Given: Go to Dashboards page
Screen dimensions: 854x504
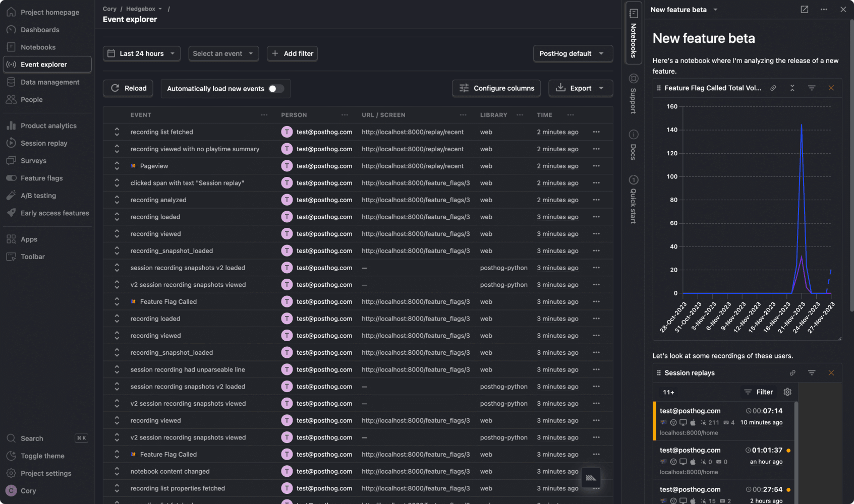Looking at the screenshot, I should click(47, 30).
